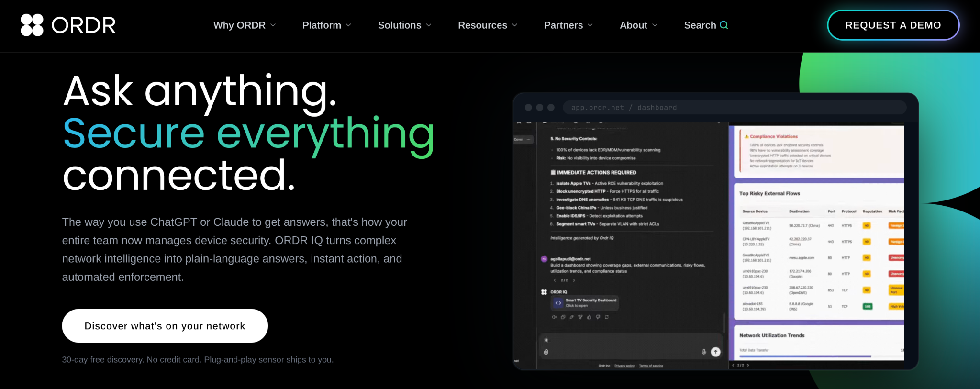Expand the Why ORDR menu
The image size is (980, 389).
[x=245, y=25]
